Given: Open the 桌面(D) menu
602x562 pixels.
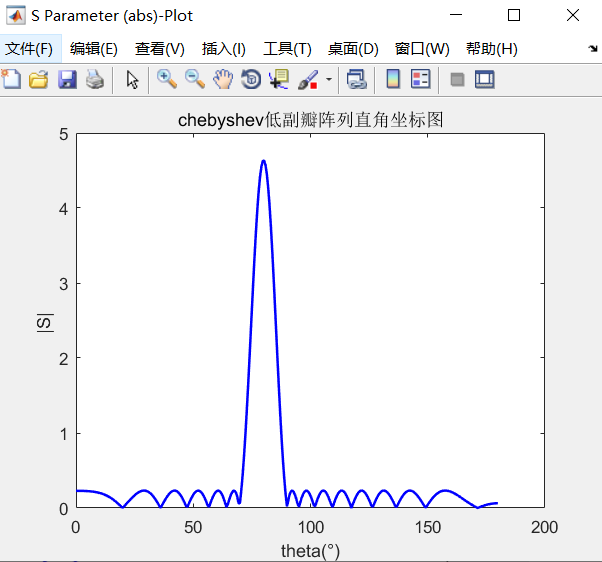Looking at the screenshot, I should click(353, 49).
